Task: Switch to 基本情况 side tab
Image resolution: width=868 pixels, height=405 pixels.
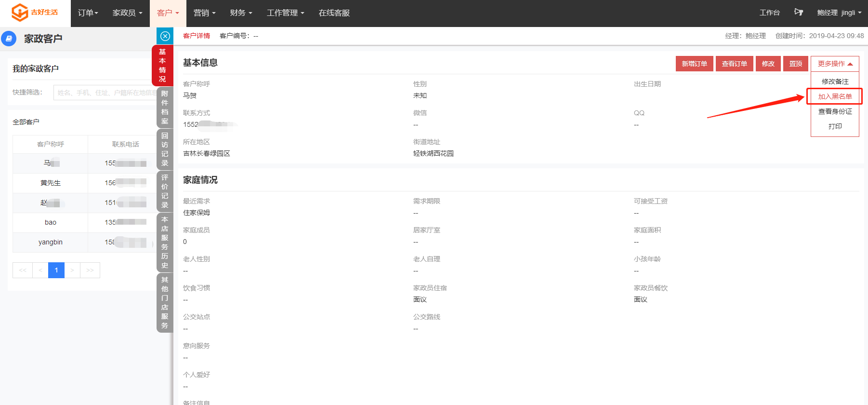Action: pos(162,66)
